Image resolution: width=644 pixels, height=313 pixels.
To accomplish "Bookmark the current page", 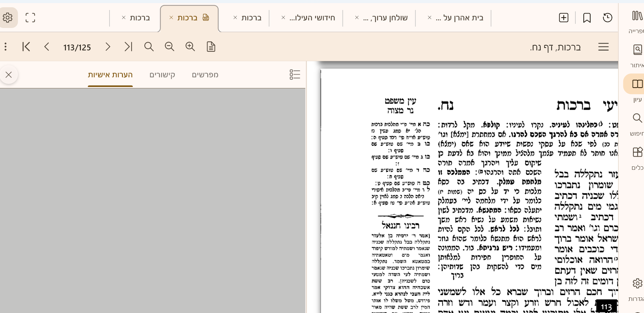I will click(x=586, y=18).
